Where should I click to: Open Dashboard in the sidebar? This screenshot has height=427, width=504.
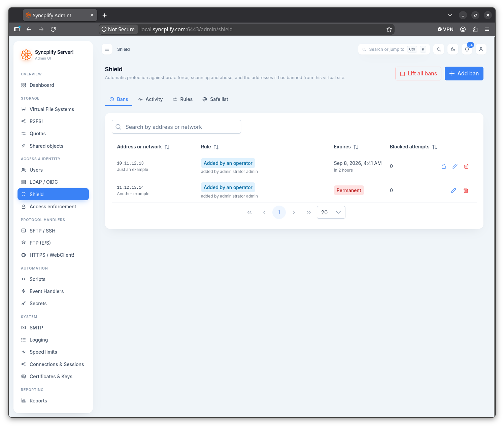pyautogui.click(x=53, y=85)
